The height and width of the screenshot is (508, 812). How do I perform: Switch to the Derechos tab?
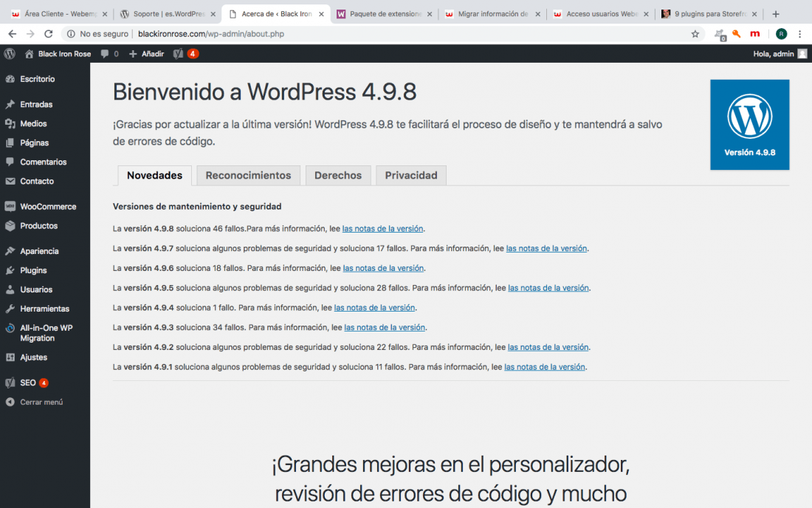(x=337, y=176)
